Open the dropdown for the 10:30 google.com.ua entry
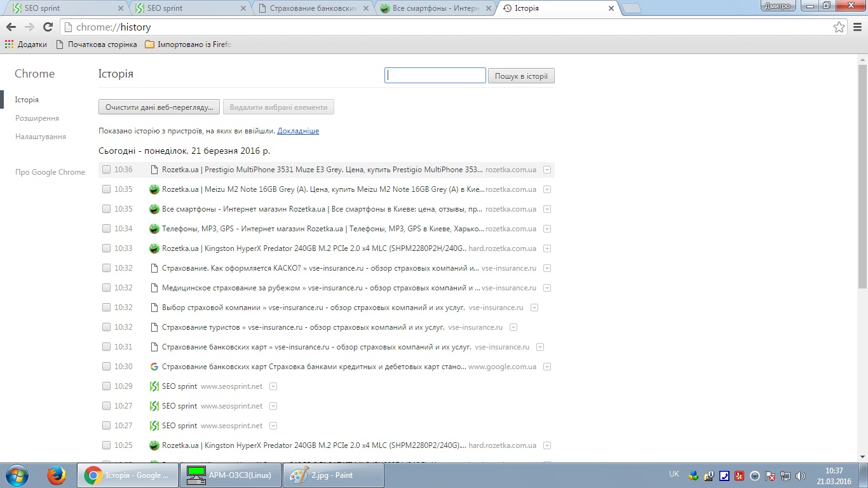Screen dimensions: 868x488 pyautogui.click(x=547, y=367)
